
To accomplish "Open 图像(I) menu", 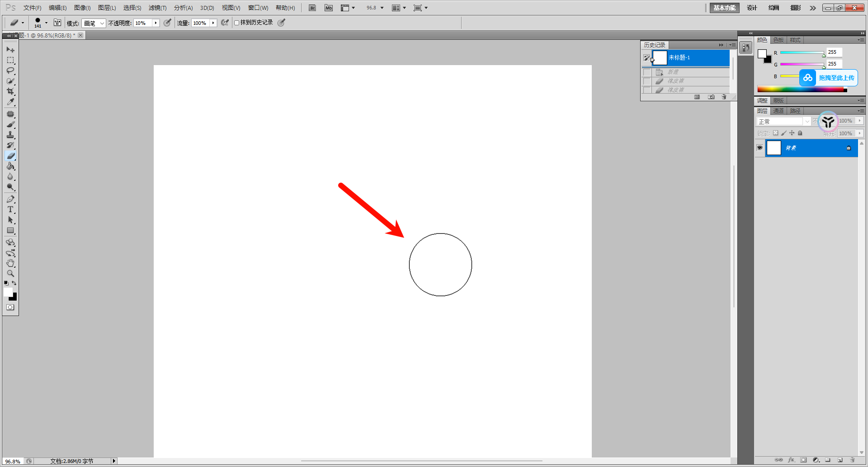I will (82, 8).
